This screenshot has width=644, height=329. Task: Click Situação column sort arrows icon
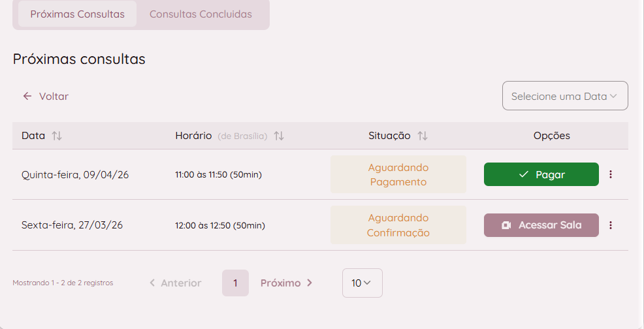coord(423,136)
